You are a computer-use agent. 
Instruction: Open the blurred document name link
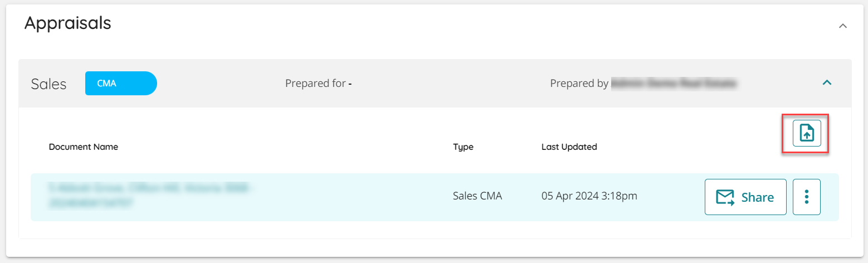point(152,196)
